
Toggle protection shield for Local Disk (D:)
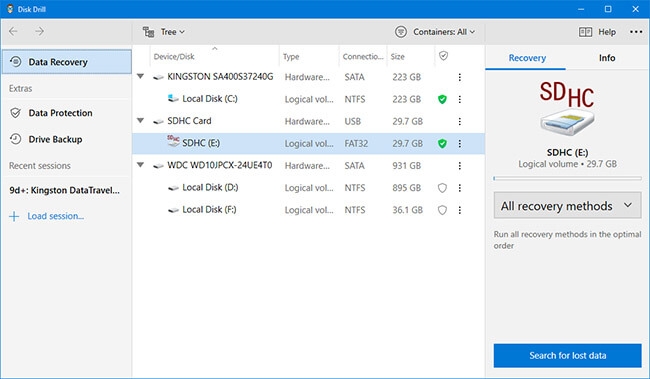442,188
